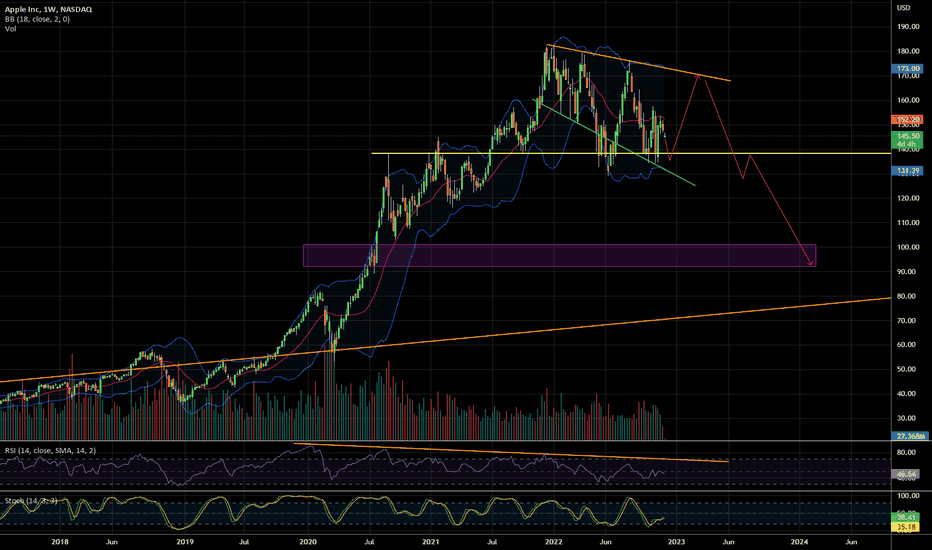Image resolution: width=932 pixels, height=550 pixels.
Task: Click the green 38.41 Stoch value tag
Action: [908, 517]
